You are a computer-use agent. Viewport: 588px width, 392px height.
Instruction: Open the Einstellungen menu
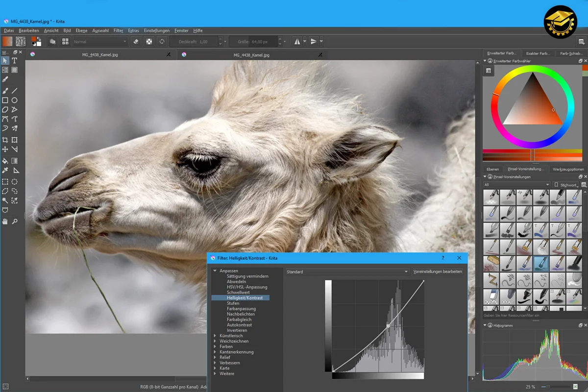tap(156, 30)
